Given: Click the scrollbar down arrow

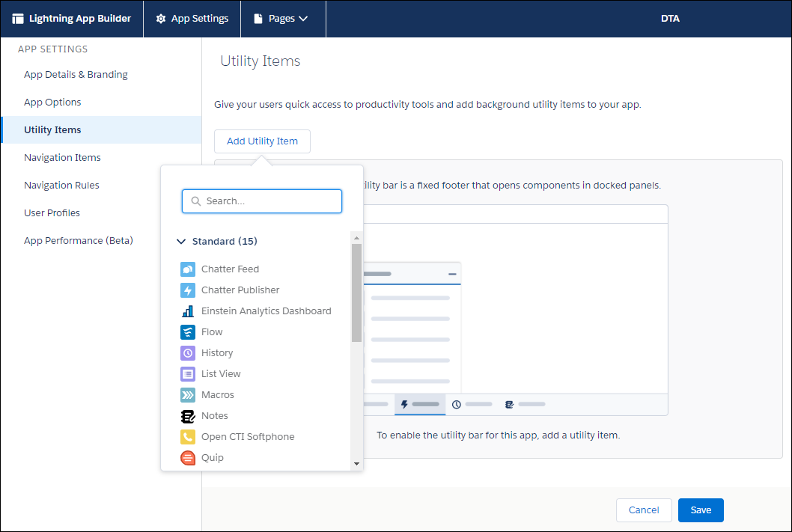Looking at the screenshot, I should click(356, 464).
